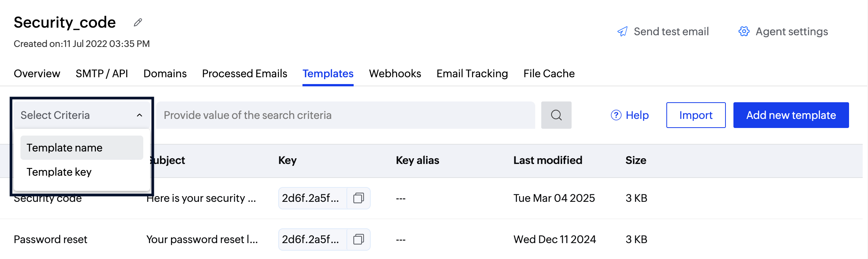Select Template key from the criteria list
Viewport: 868px width, 259px height.
(x=59, y=172)
